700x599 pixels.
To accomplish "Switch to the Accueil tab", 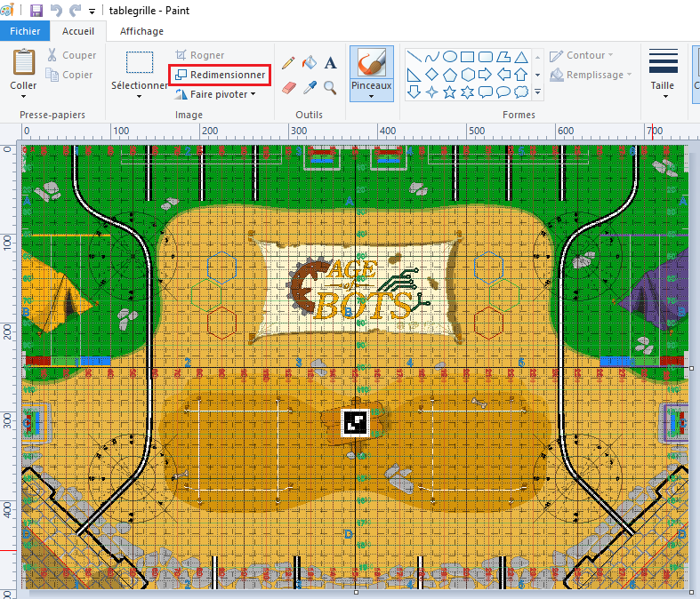I will coord(78,31).
